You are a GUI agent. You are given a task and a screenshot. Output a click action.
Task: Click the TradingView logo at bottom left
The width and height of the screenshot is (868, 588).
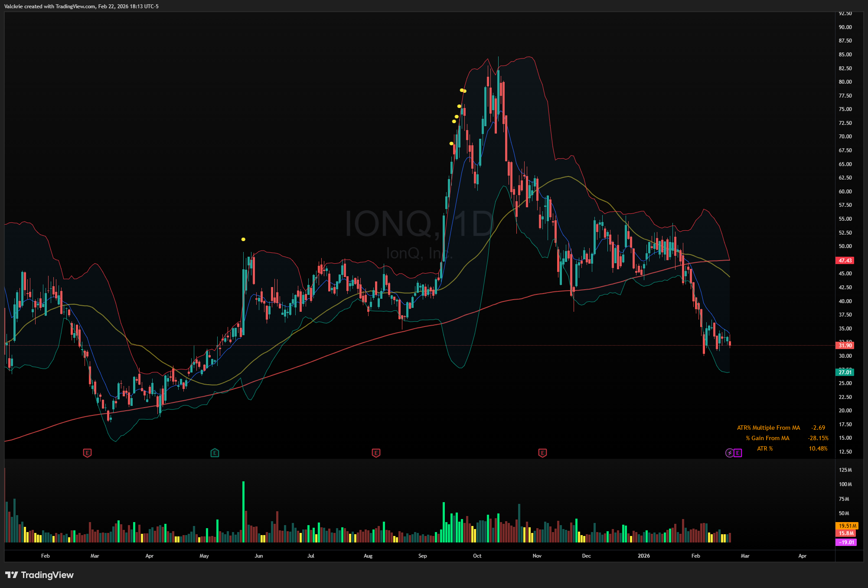pyautogui.click(x=39, y=575)
